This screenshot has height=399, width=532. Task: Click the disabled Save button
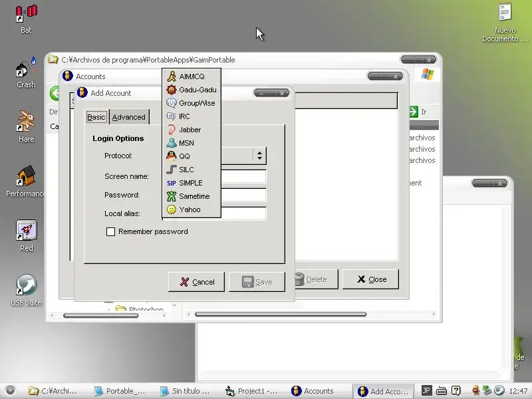[x=257, y=281]
